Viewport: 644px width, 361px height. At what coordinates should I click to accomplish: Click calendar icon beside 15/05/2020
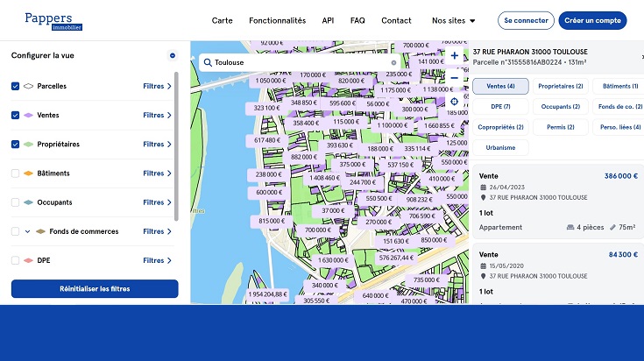click(484, 266)
